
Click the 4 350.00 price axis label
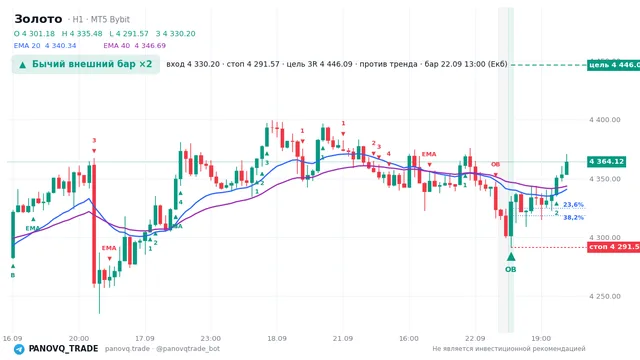(x=604, y=179)
